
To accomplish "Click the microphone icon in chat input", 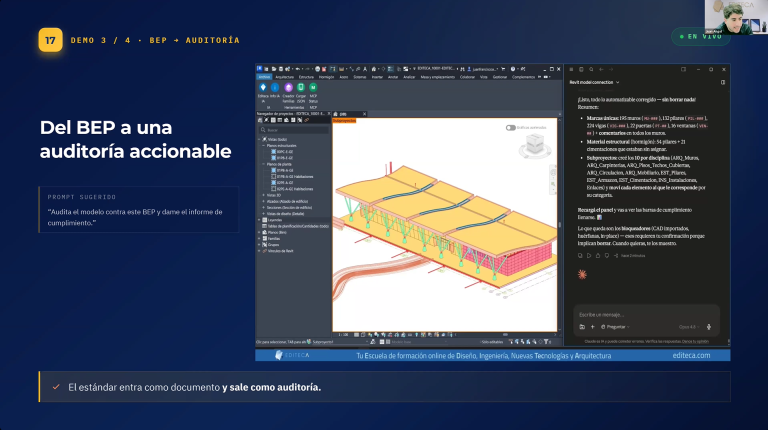I will point(708,327).
